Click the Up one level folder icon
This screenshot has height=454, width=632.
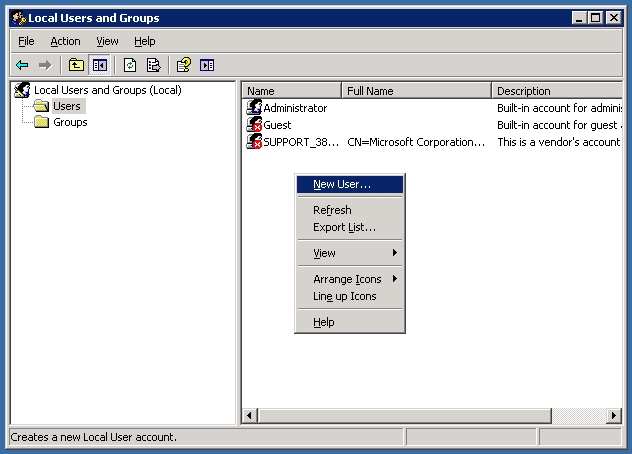click(76, 65)
